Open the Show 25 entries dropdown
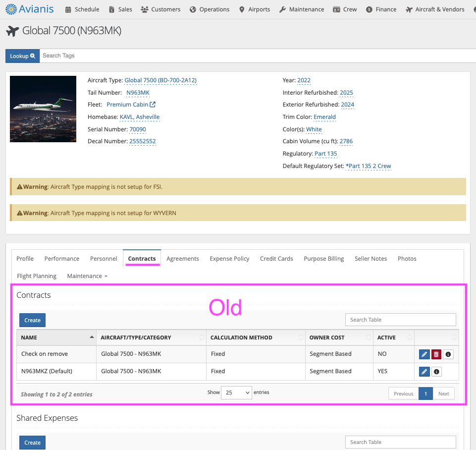 [236, 393]
